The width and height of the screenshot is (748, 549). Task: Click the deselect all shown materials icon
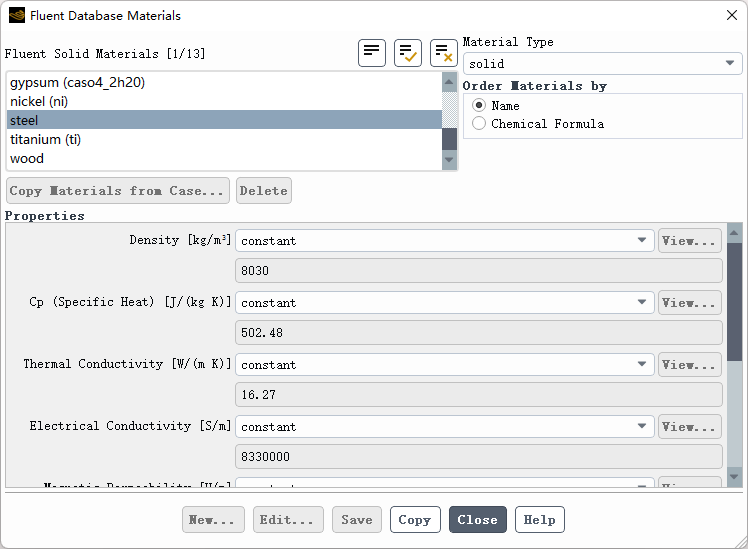coord(444,53)
